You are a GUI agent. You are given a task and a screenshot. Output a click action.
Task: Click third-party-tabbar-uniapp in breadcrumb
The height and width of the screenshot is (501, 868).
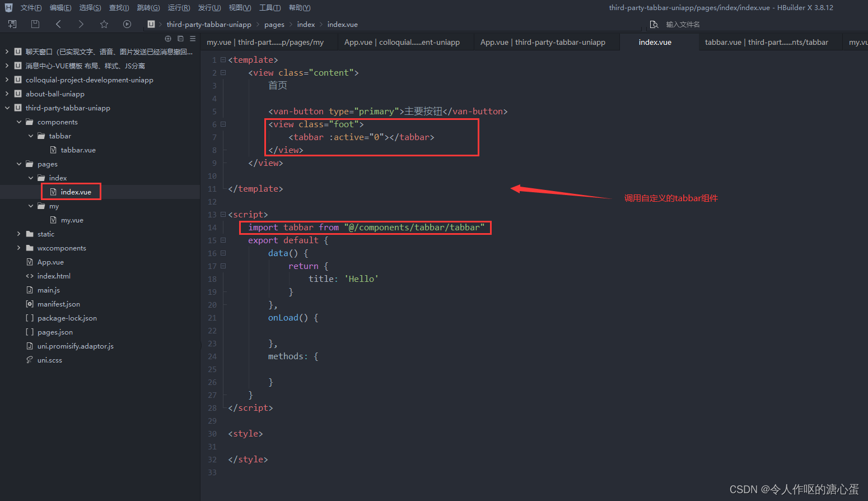(209, 24)
